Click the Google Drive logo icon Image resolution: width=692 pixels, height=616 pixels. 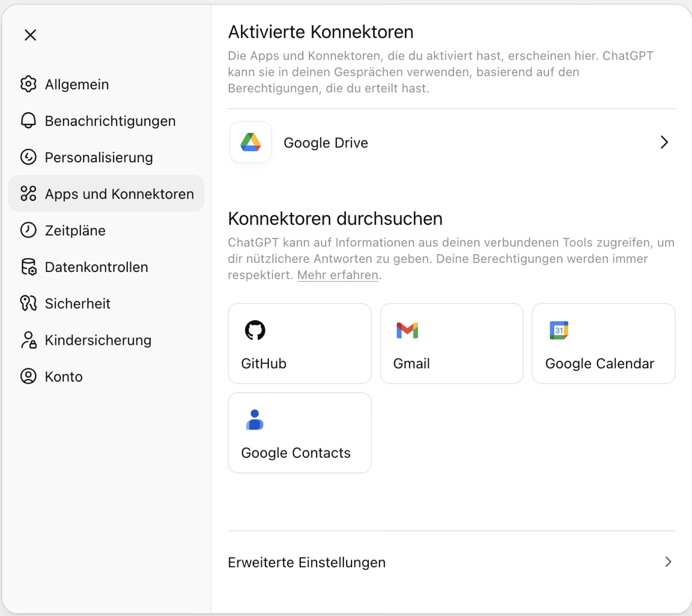click(250, 142)
